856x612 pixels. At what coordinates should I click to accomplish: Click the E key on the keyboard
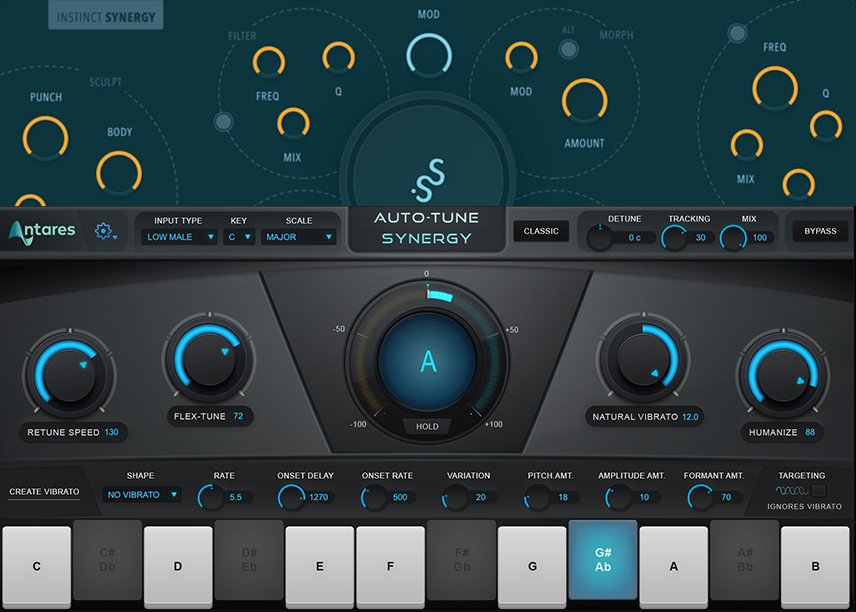pos(320,567)
